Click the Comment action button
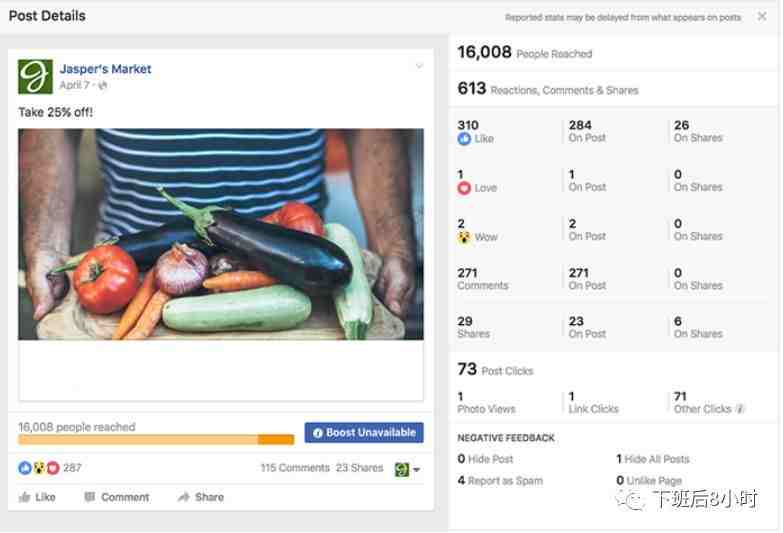This screenshot has width=783, height=533. coord(117,497)
